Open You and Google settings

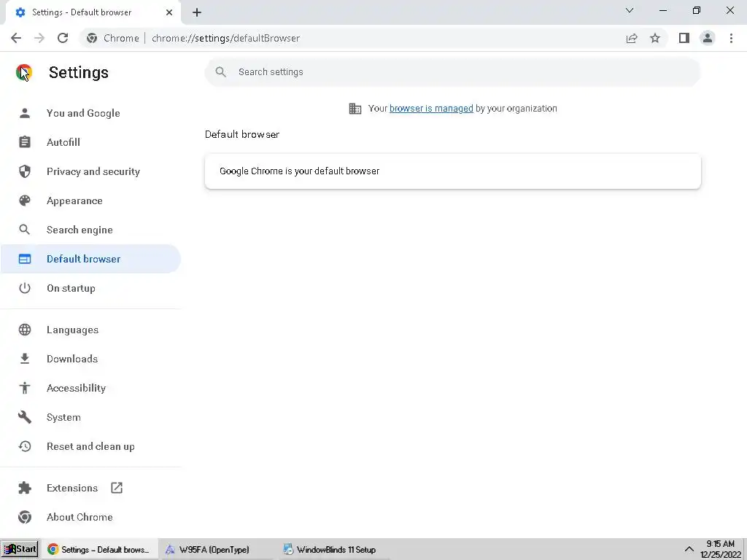pyautogui.click(x=90, y=113)
